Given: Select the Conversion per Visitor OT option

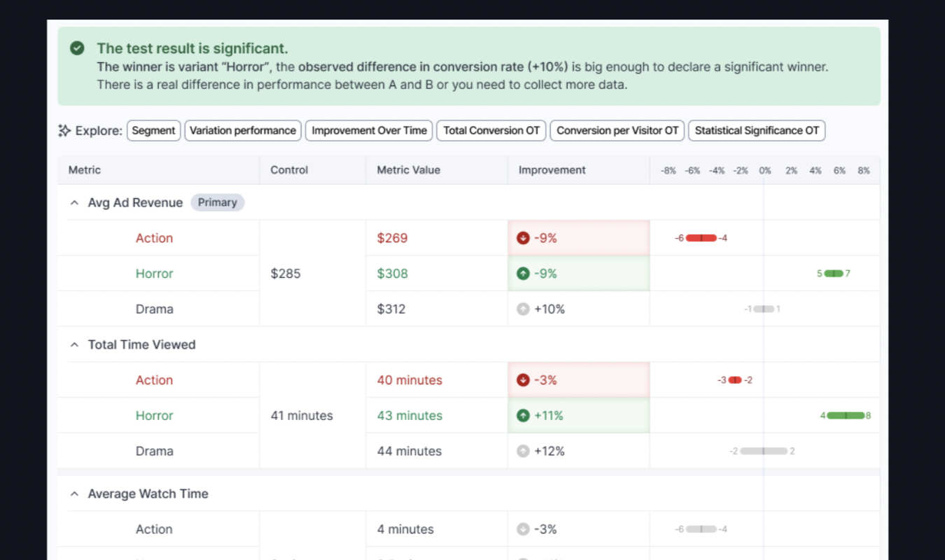Looking at the screenshot, I should pos(617,130).
